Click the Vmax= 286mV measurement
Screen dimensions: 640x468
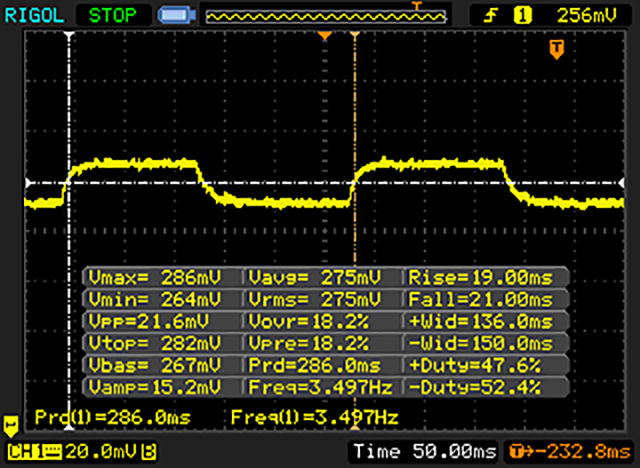[x=154, y=278]
